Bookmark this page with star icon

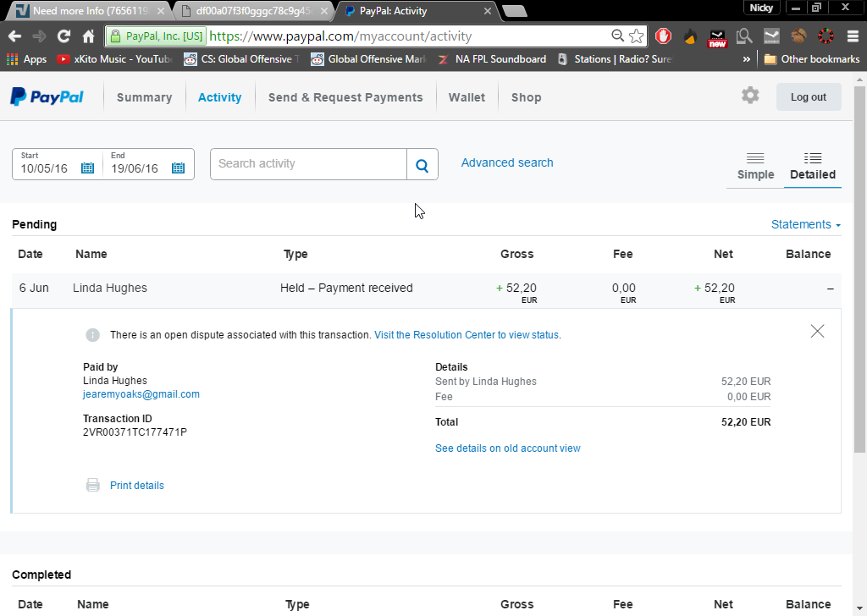(x=637, y=36)
